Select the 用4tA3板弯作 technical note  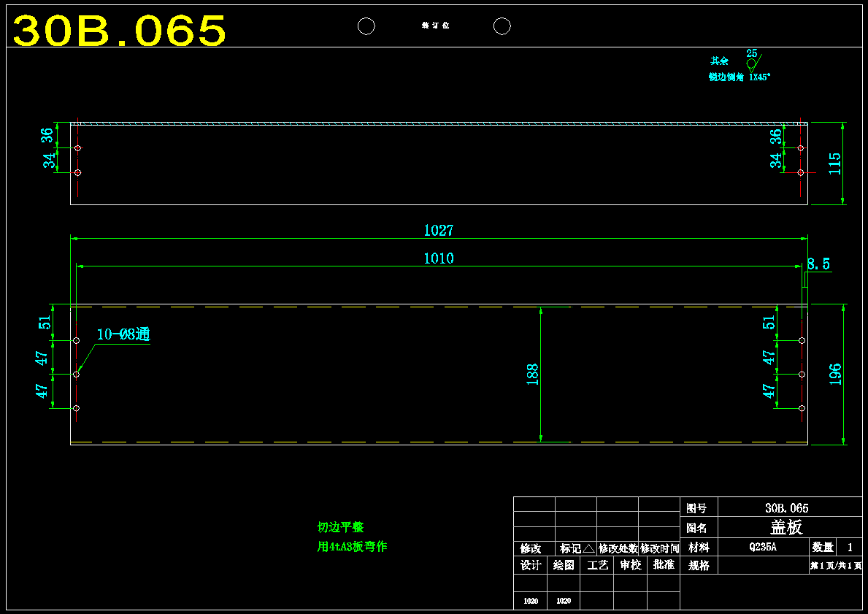352,547
